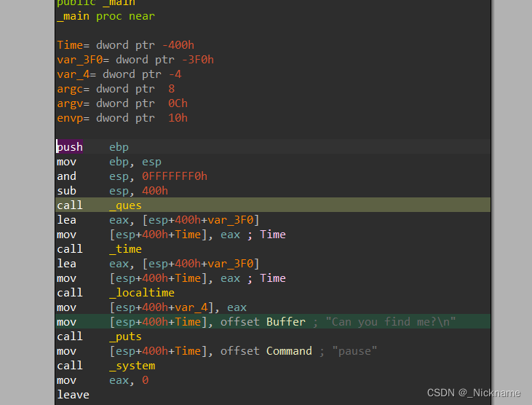Click the 'mov ebp, esp' instruction
532x405 pixels.
(109, 162)
